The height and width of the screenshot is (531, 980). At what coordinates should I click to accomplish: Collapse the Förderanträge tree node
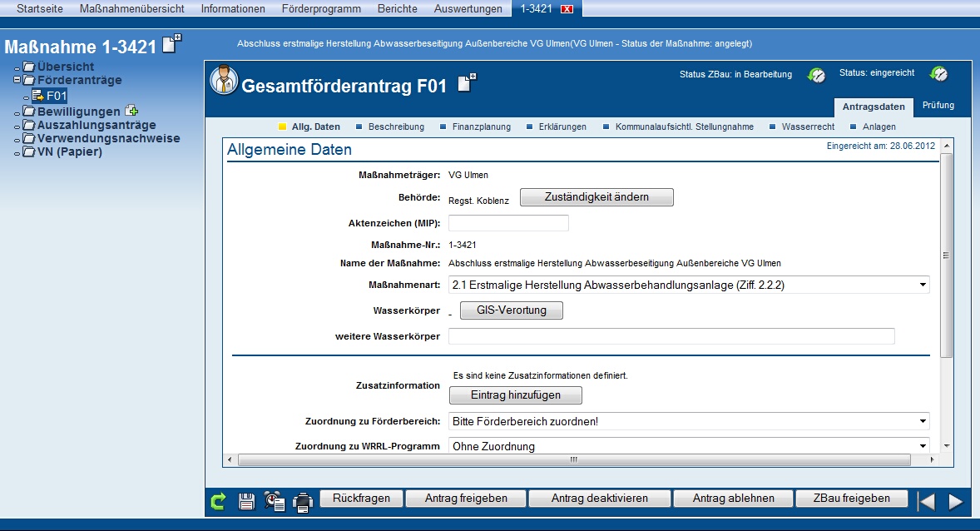pos(17,80)
